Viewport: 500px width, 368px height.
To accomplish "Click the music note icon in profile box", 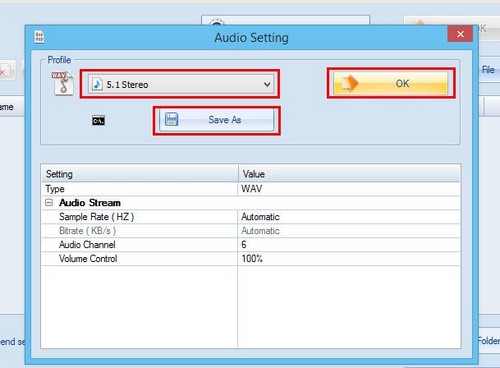I will click(97, 84).
